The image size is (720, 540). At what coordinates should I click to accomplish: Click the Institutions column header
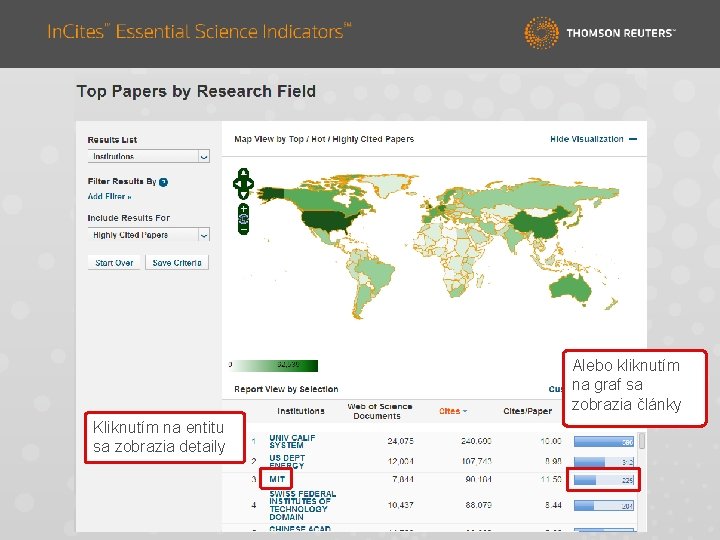[301, 411]
